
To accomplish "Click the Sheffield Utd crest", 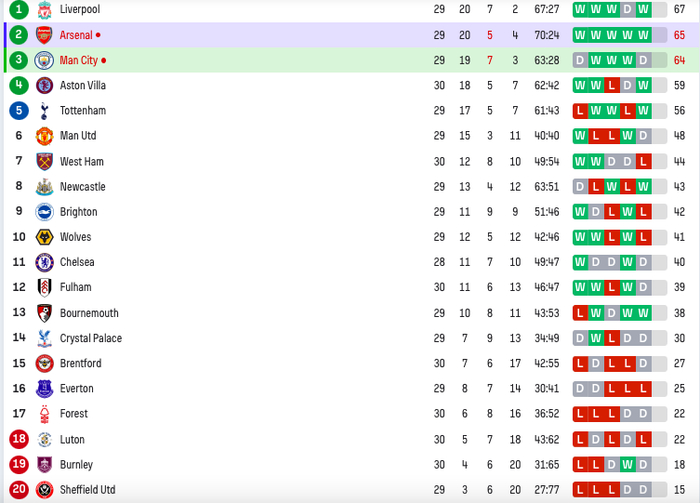I will click(x=44, y=489).
